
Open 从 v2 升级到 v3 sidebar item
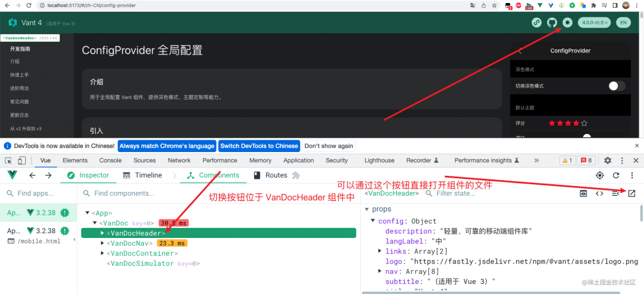(x=26, y=129)
